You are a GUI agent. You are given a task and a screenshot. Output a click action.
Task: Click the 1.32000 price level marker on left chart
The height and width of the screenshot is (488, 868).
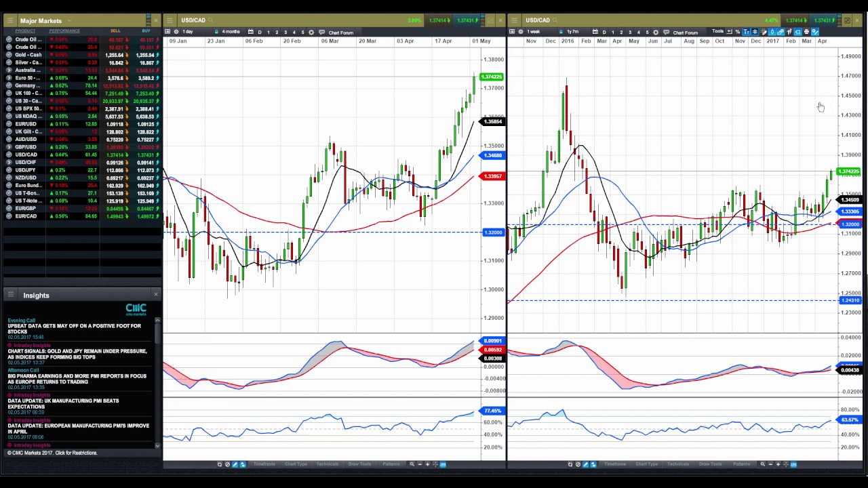(493, 232)
